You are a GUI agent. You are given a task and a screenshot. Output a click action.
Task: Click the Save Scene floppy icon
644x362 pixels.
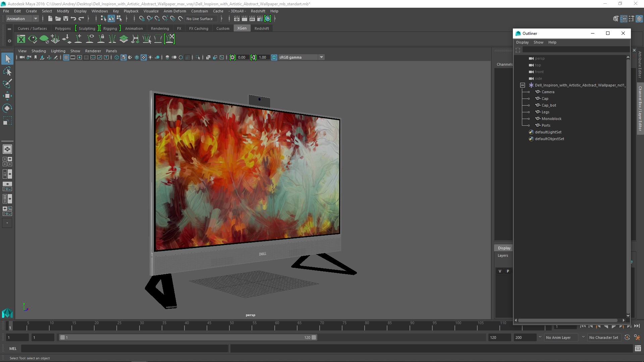pos(66,19)
